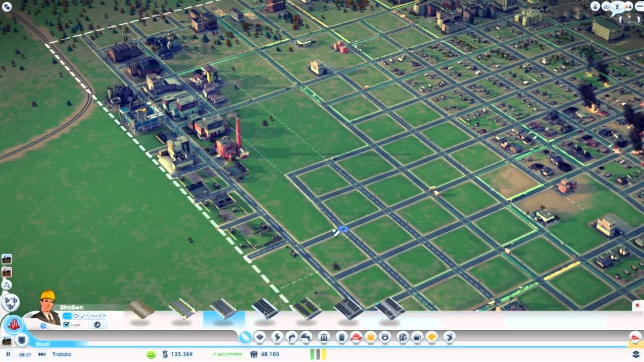Open the Government (city hall) menu
Screen dimensions: 644x362
[x=324, y=337]
